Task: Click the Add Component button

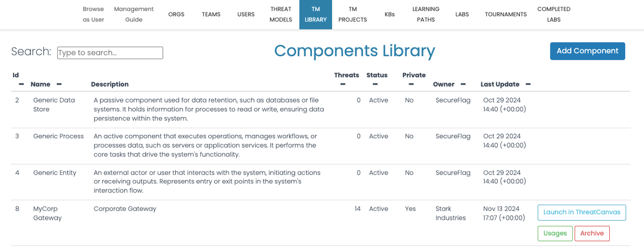Action: (x=587, y=51)
